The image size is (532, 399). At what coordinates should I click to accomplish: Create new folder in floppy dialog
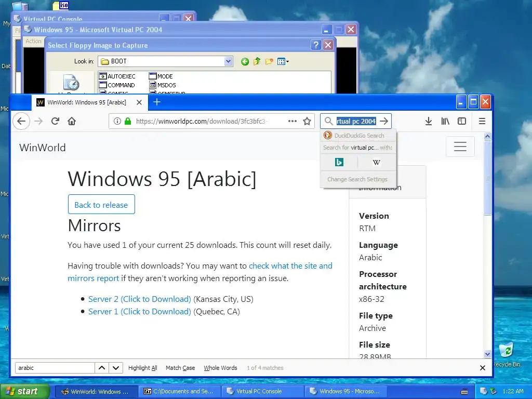(269, 61)
